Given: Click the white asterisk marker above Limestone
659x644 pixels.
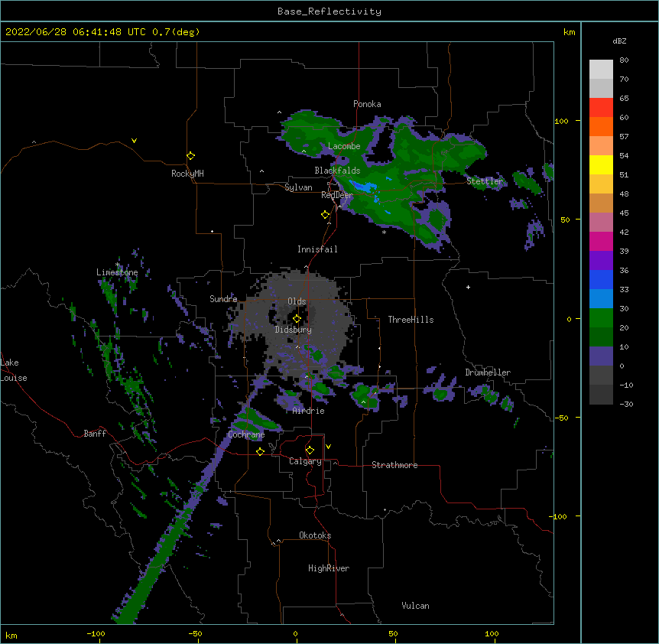Looking at the screenshot, I should click(x=117, y=265).
